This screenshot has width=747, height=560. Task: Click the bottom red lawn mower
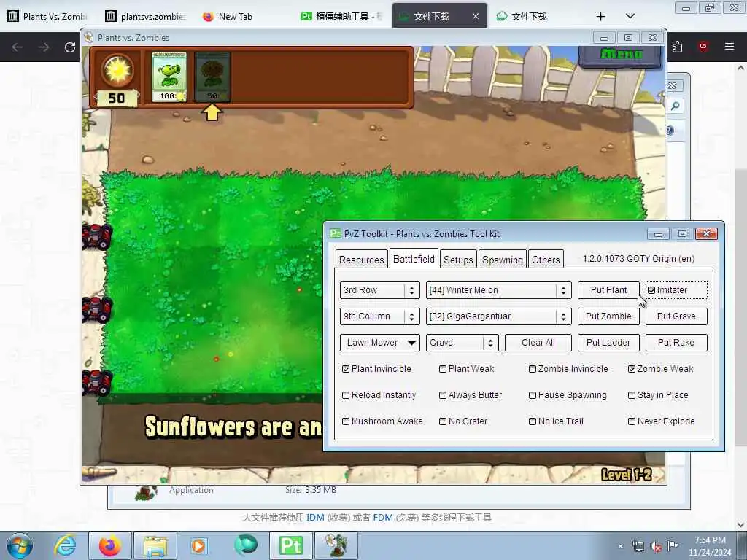pyautogui.click(x=97, y=382)
